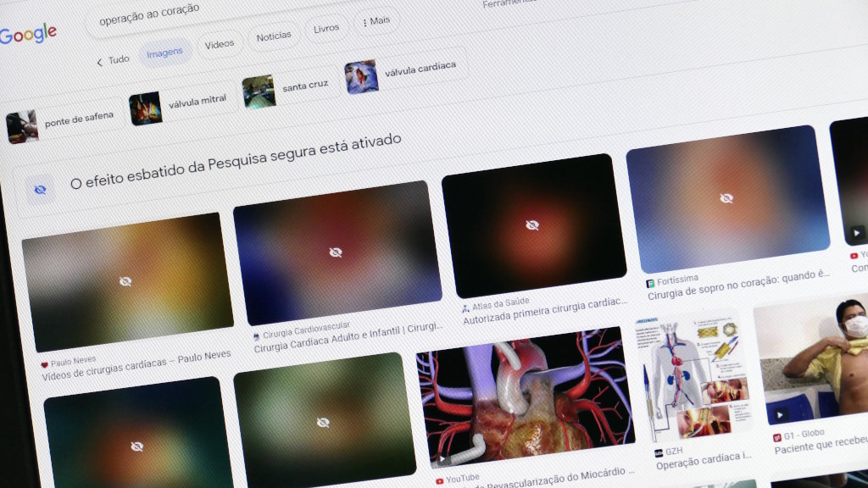Screen dimensions: 868x488
Task: Open the Notícias tab
Action: [x=274, y=36]
